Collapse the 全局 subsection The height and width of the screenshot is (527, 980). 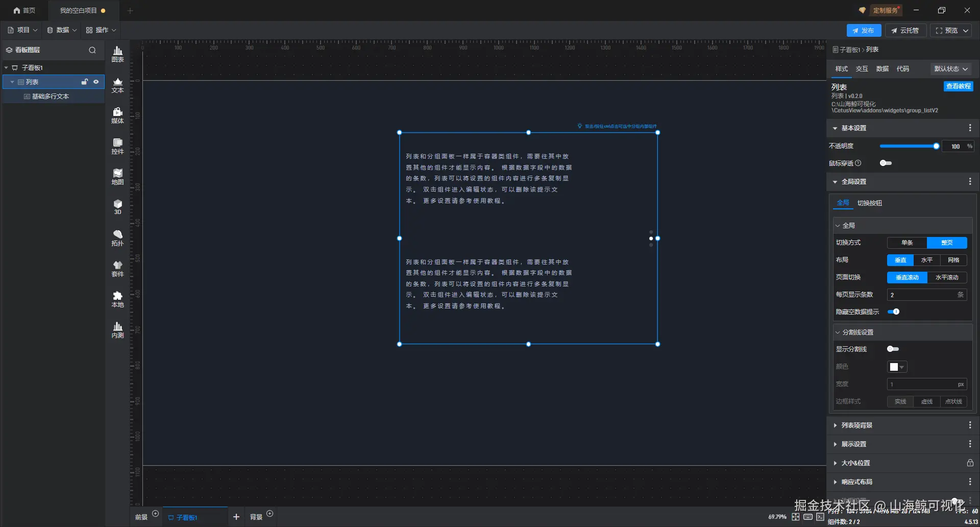838,226
